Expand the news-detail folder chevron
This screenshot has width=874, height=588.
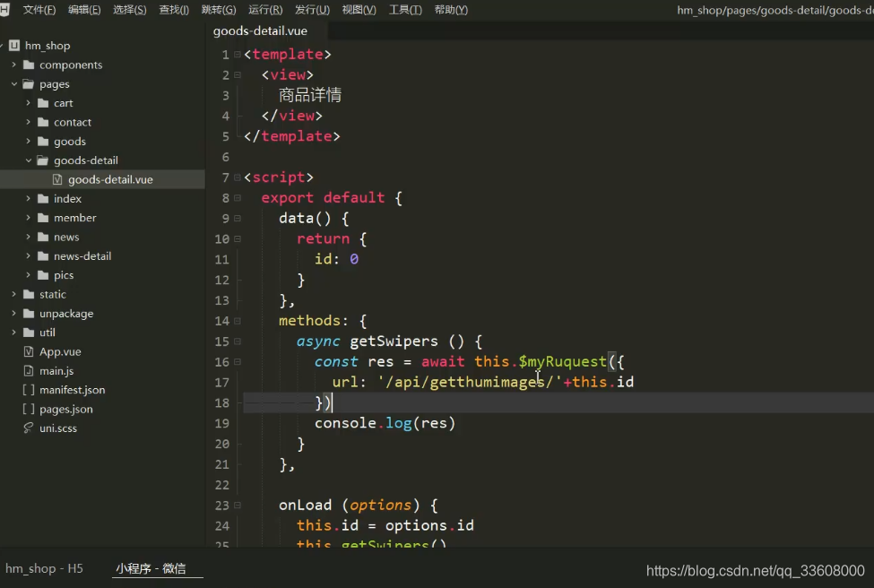pyautogui.click(x=29, y=255)
